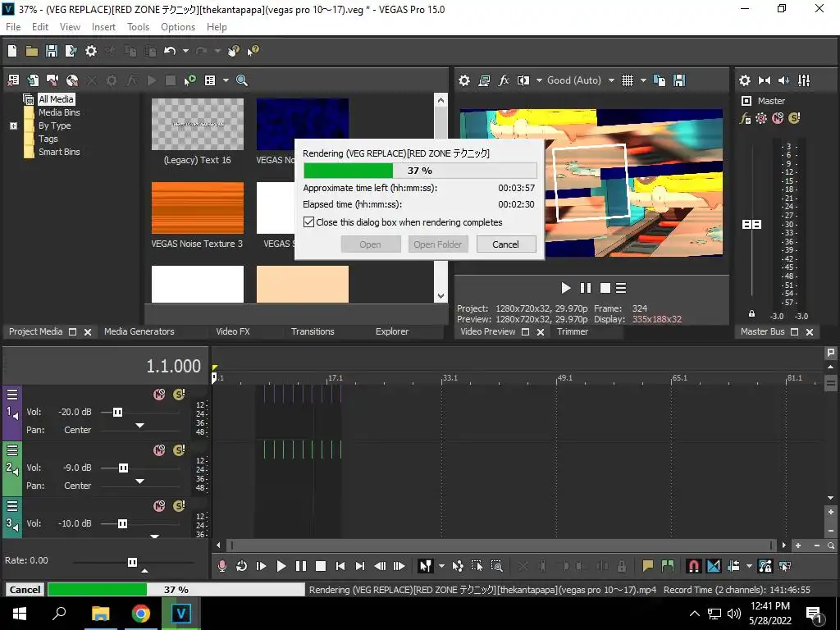
Task: Enable snapping with the magnet icon
Action: click(x=694, y=566)
